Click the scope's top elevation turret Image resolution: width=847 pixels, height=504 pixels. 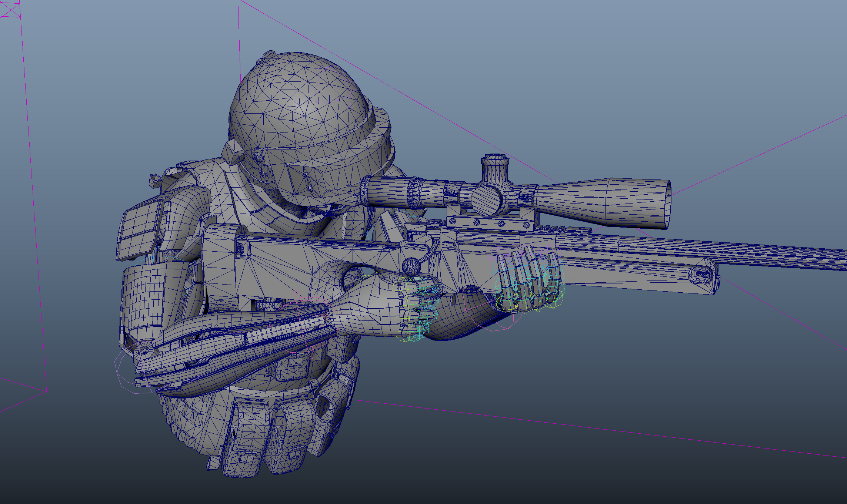click(x=495, y=167)
